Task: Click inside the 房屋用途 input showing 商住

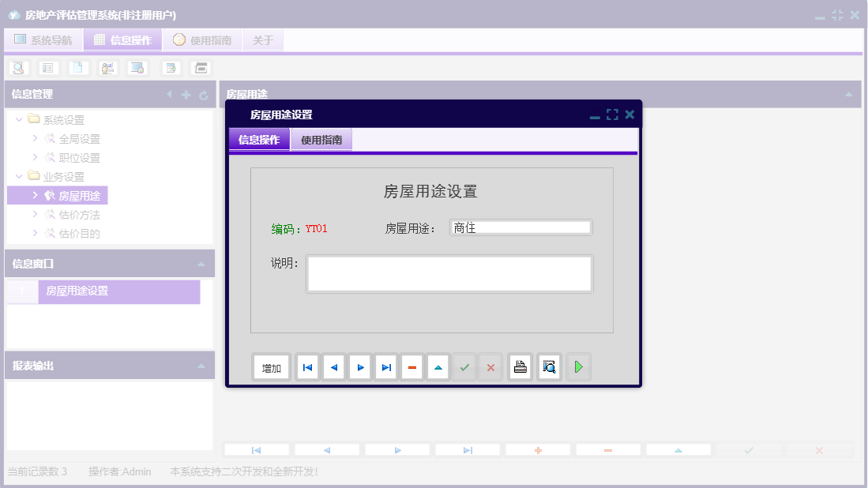Action: pyautogui.click(x=521, y=227)
